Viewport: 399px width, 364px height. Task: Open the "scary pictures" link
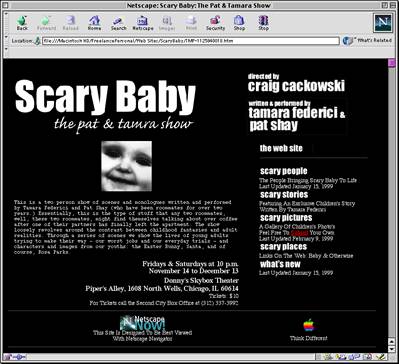click(286, 218)
